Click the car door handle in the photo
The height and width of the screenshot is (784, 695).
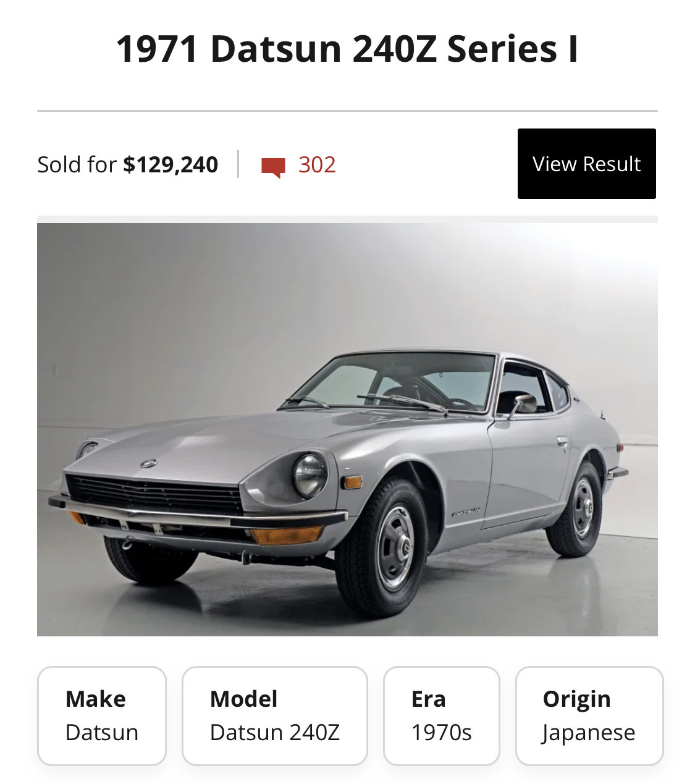562,442
